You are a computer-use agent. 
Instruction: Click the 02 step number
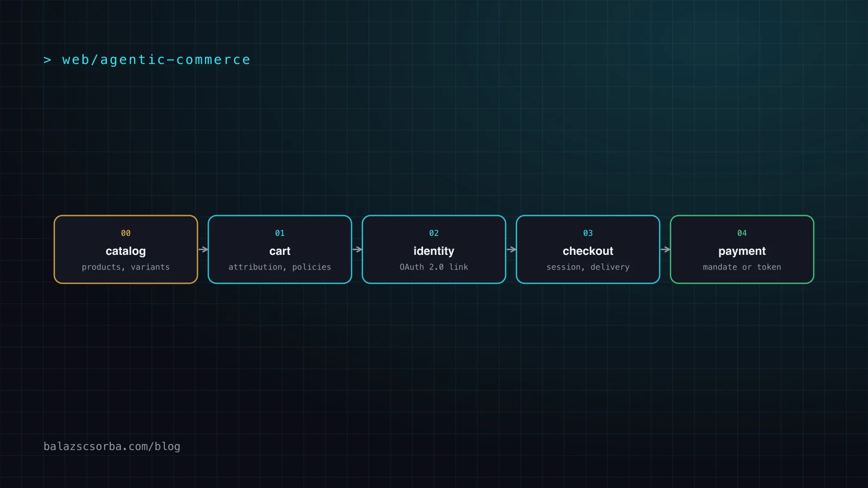point(434,233)
